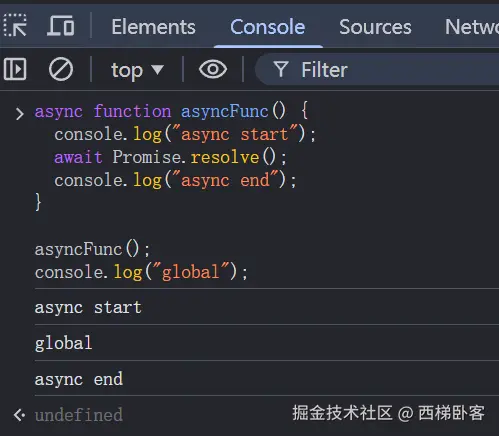This screenshot has width=499, height=436.
Task: Toggle the device toolbar icon
Action: click(x=61, y=25)
